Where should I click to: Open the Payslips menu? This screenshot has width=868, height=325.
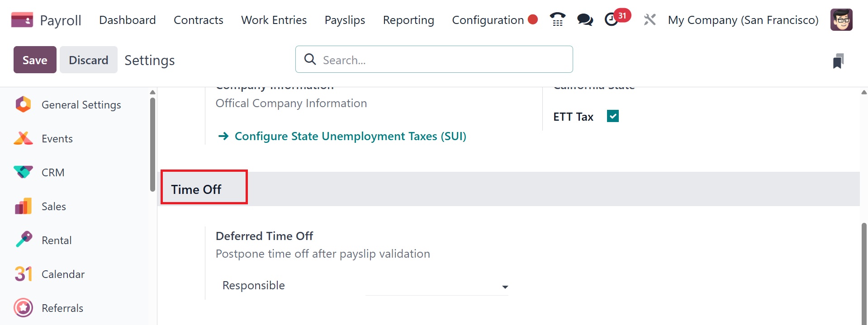(345, 20)
